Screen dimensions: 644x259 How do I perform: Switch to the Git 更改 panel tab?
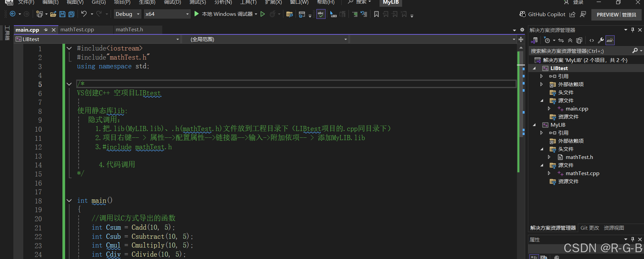click(x=590, y=228)
